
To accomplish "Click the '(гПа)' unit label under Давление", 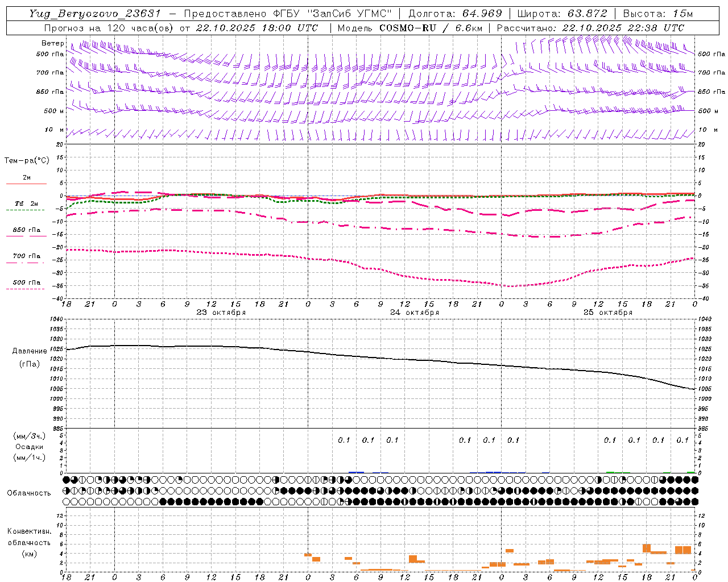I will (x=30, y=364).
